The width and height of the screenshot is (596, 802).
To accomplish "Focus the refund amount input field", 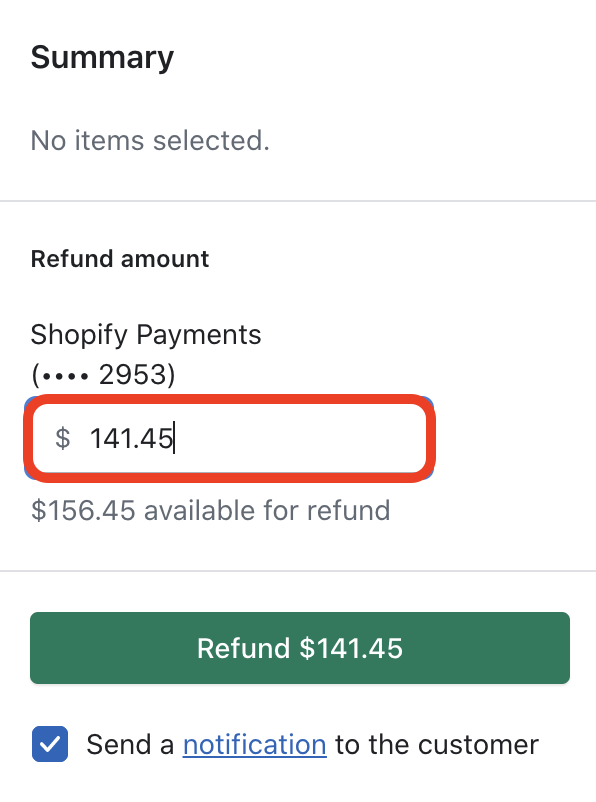I will (x=229, y=438).
